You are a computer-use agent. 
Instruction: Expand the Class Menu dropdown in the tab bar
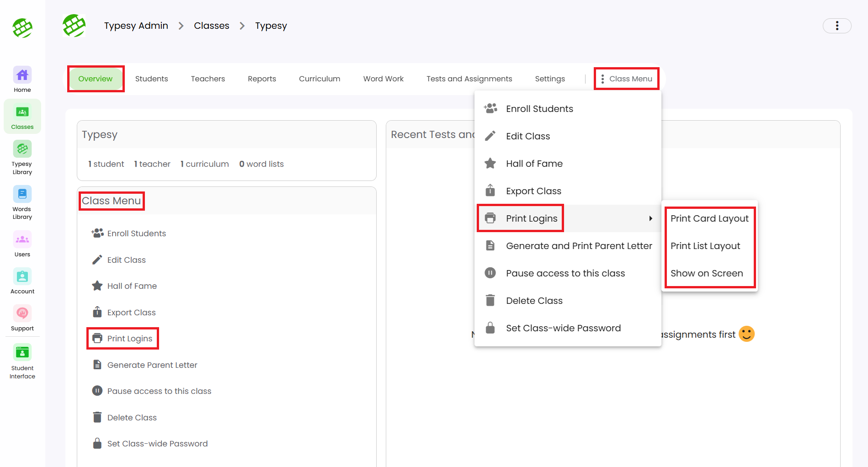626,79
